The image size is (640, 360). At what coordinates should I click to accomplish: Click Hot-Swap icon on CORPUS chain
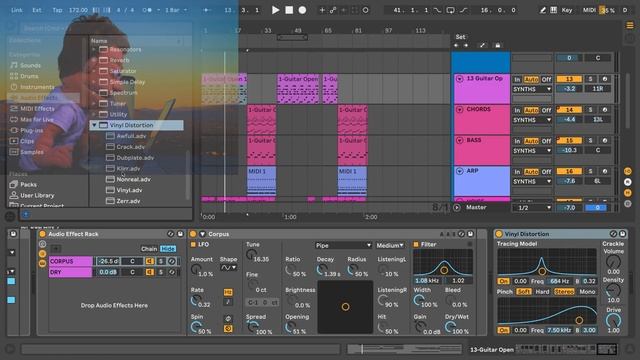[x=172, y=261]
